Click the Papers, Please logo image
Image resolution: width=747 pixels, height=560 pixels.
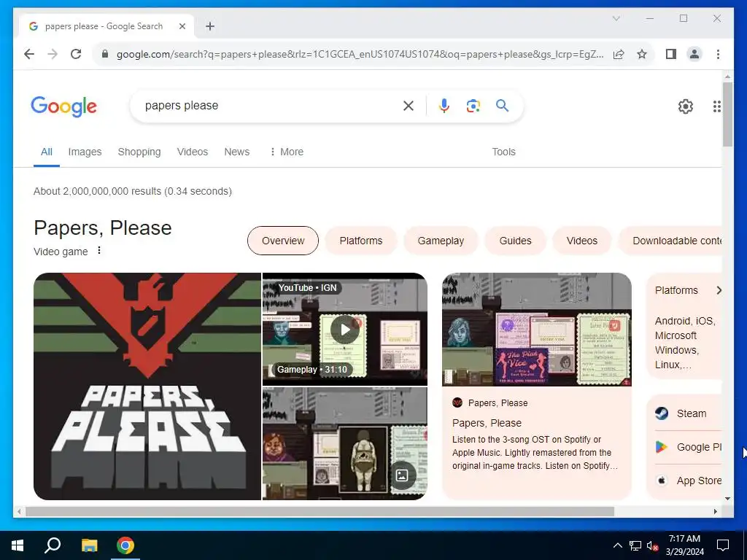(x=147, y=386)
